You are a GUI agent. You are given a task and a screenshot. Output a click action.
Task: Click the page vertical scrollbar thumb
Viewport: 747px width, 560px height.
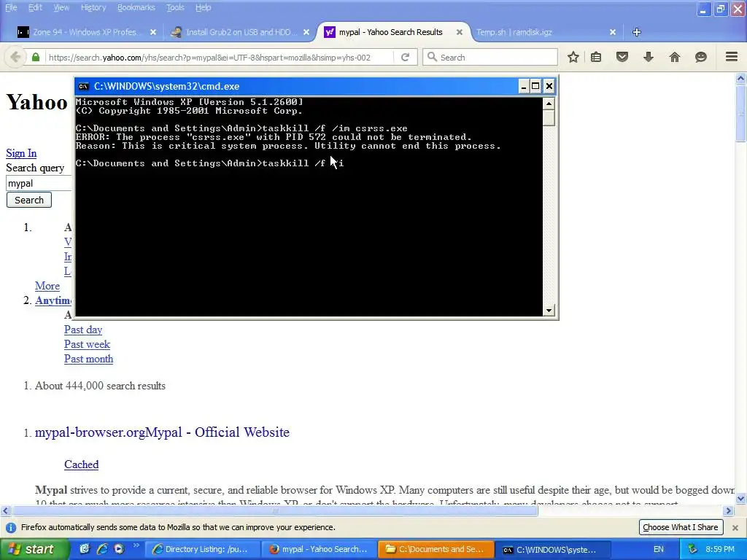pyautogui.click(x=741, y=113)
